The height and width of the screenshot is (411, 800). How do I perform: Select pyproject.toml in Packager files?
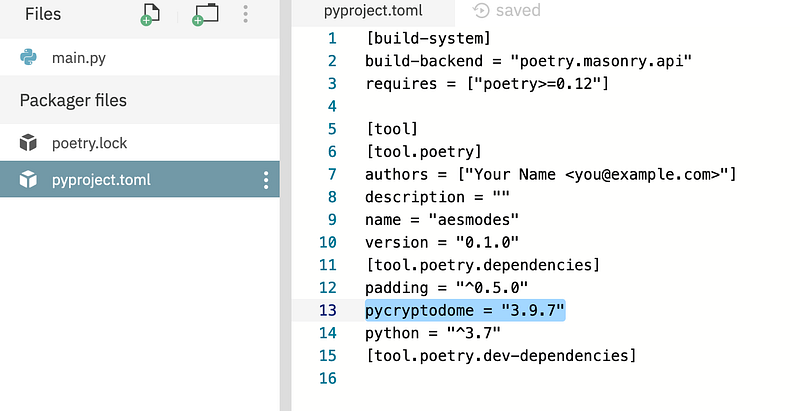click(140, 179)
